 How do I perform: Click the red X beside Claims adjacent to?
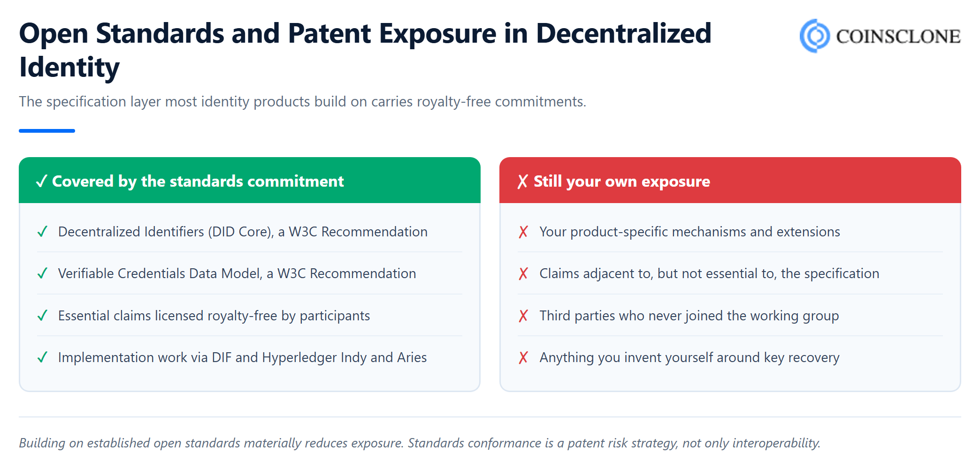(523, 273)
